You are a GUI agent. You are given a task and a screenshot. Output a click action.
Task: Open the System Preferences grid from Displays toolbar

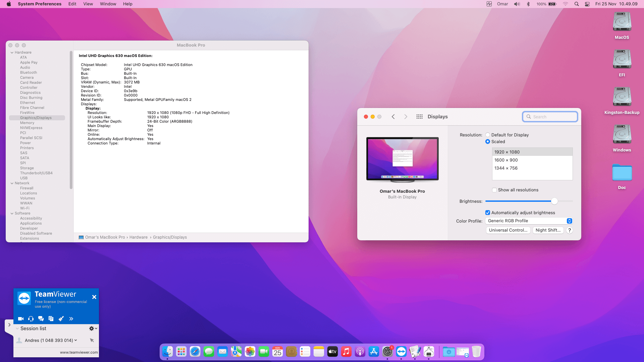coord(419,116)
